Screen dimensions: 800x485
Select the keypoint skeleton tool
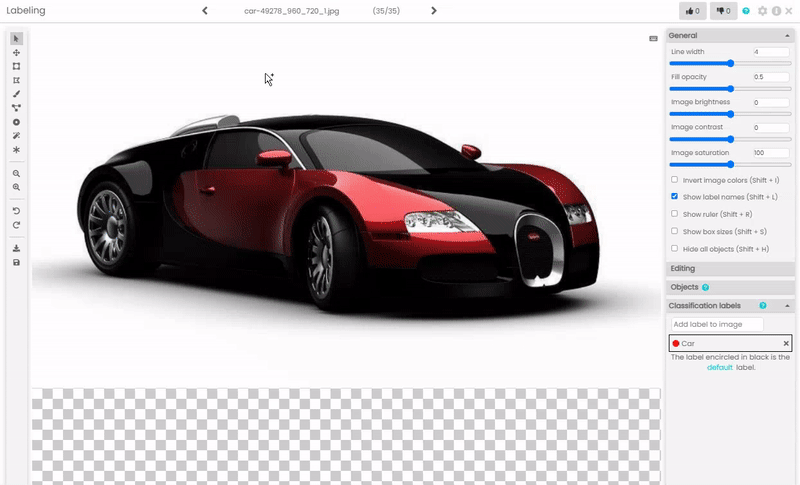tap(16, 108)
